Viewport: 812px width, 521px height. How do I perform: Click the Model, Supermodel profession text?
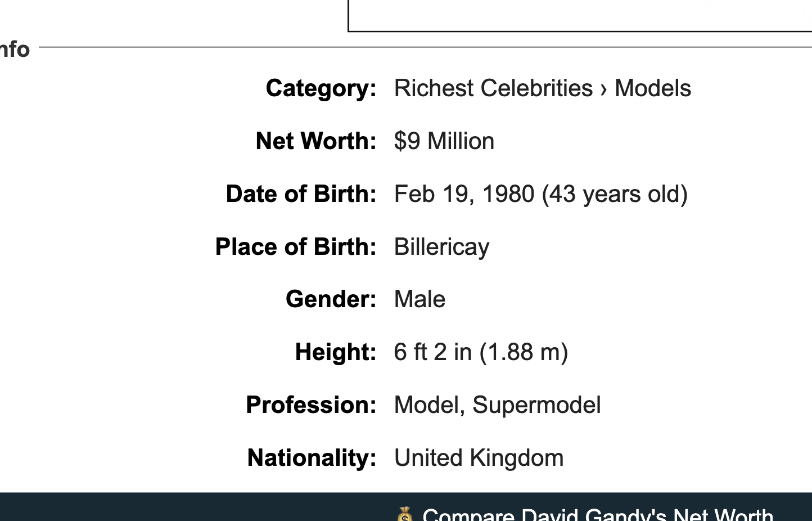tap(498, 405)
